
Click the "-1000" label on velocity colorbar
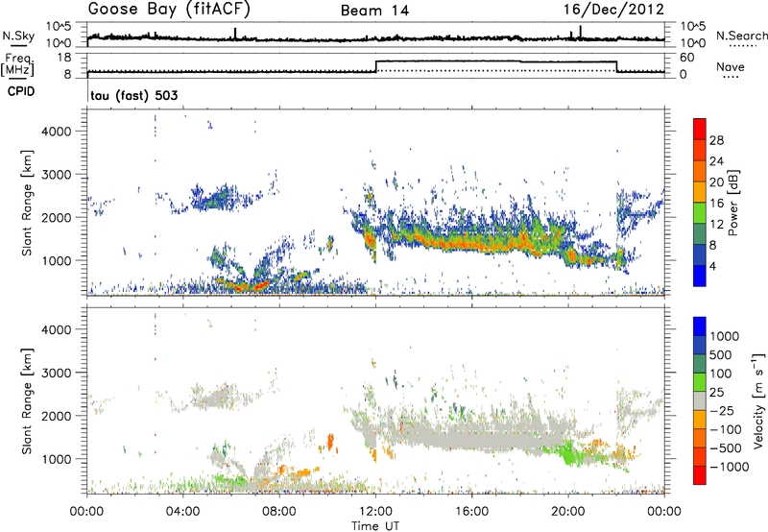click(730, 467)
